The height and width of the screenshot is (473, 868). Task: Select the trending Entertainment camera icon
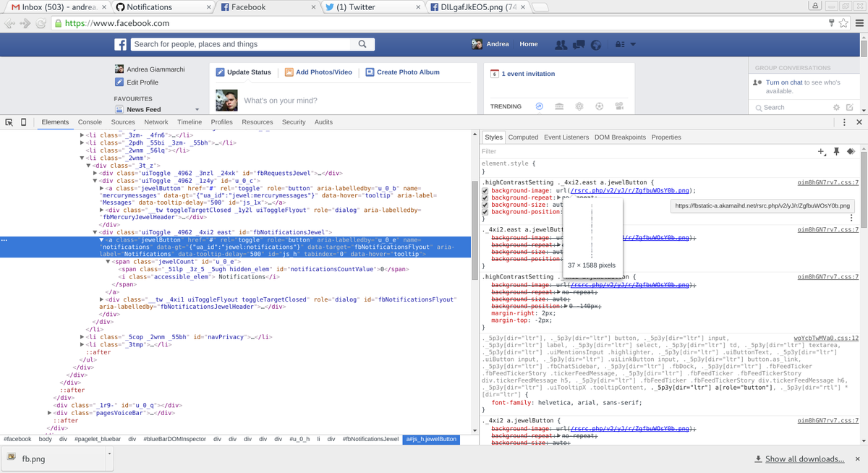620,106
